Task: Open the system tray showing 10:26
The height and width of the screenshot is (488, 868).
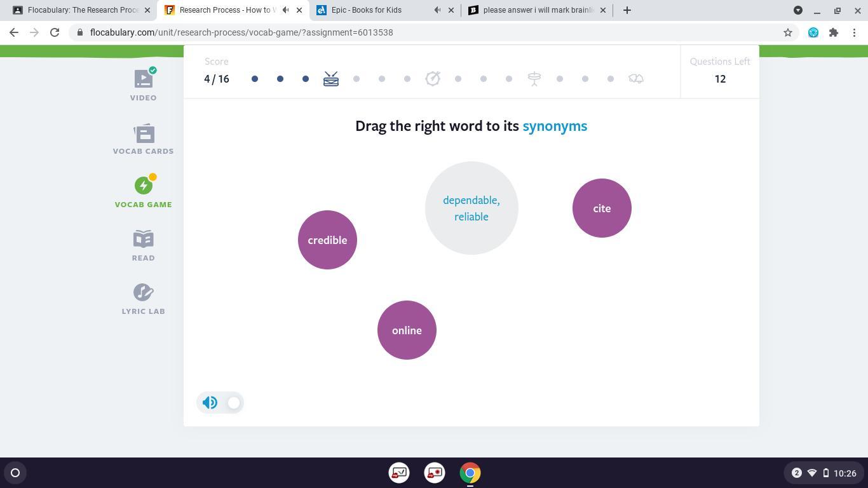Action: pos(824,473)
